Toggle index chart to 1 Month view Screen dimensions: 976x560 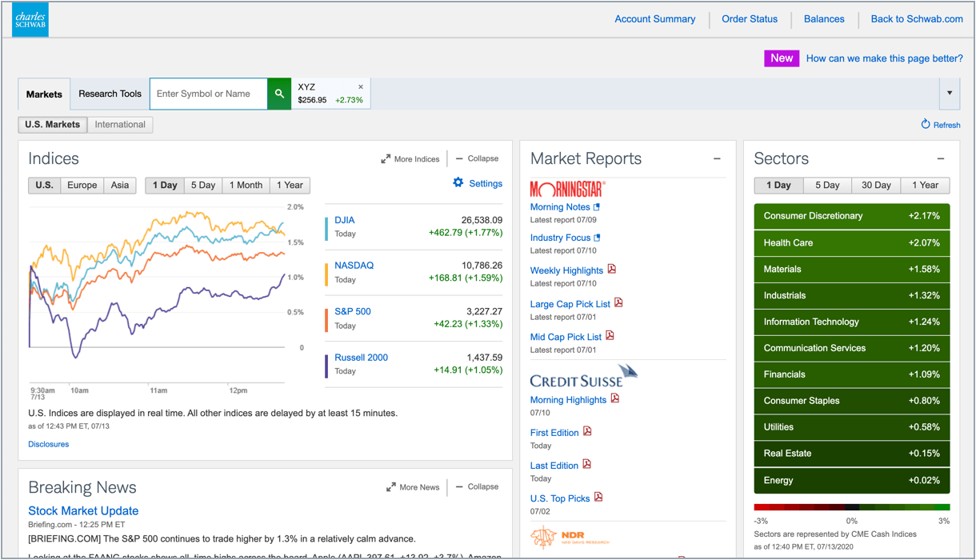click(246, 185)
